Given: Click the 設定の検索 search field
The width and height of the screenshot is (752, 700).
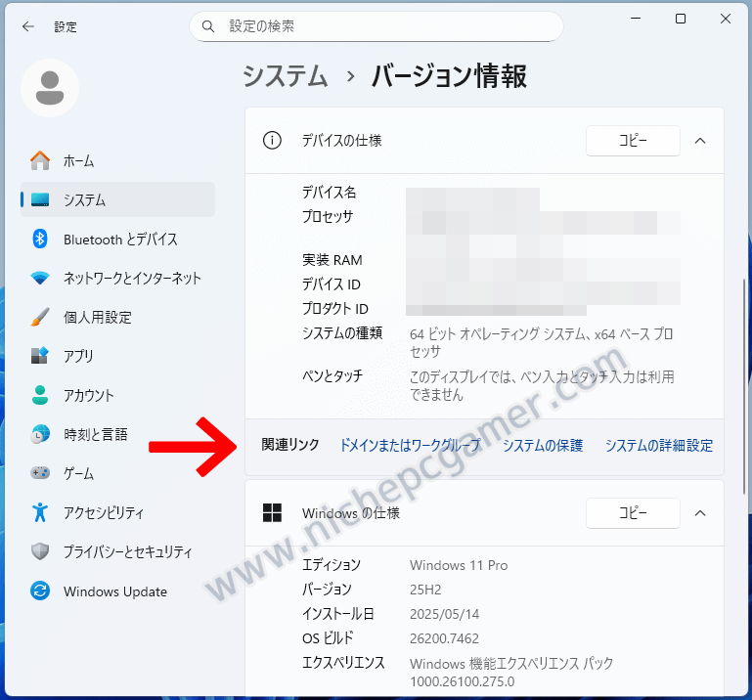Looking at the screenshot, I should coord(376,26).
